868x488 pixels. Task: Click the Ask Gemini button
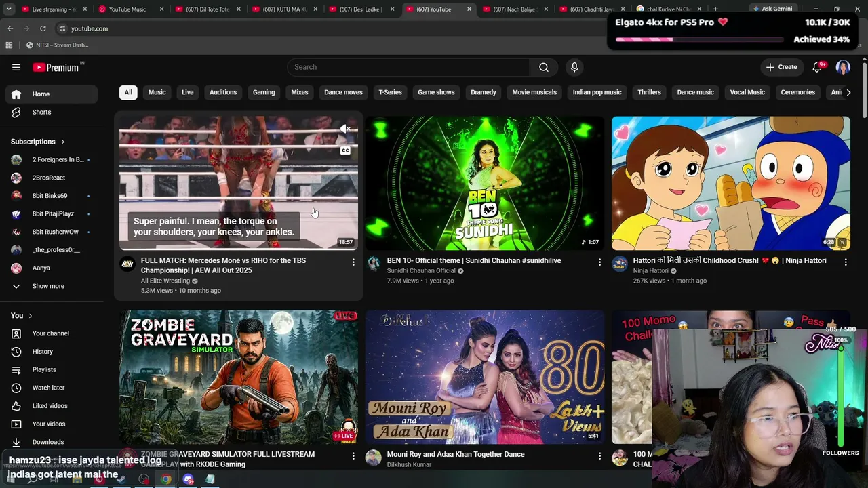[772, 9]
